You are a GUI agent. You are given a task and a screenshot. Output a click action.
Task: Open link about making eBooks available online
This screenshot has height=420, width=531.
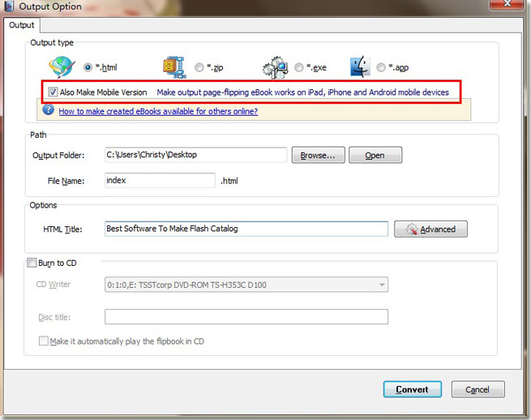(158, 111)
